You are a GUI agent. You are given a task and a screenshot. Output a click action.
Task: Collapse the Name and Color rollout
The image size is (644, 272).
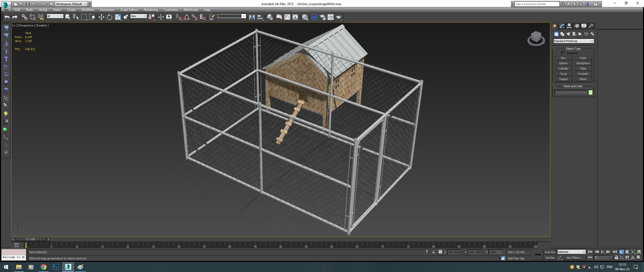click(573, 86)
